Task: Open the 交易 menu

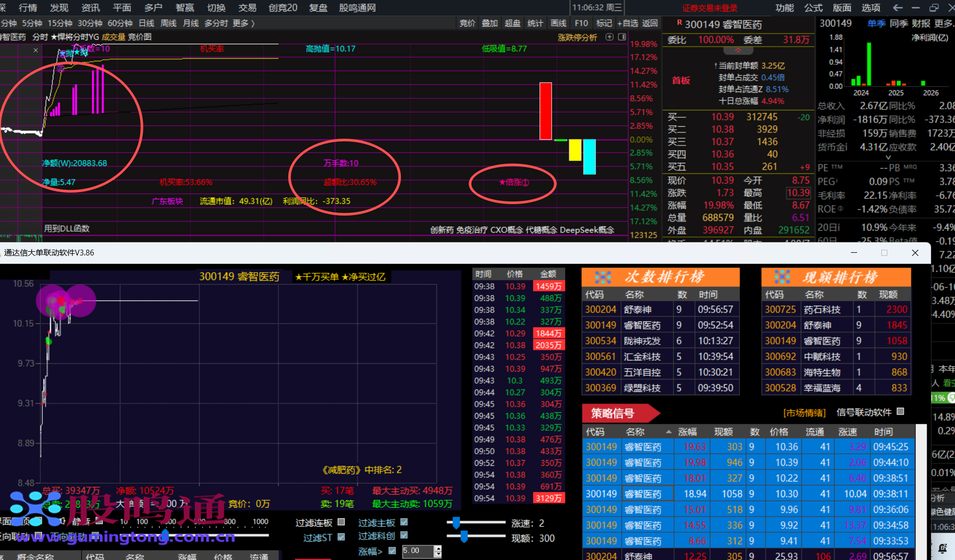Action: (x=248, y=7)
